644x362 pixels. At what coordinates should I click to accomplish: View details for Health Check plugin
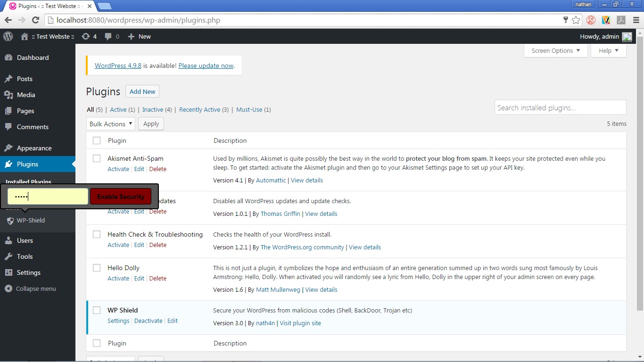365,247
